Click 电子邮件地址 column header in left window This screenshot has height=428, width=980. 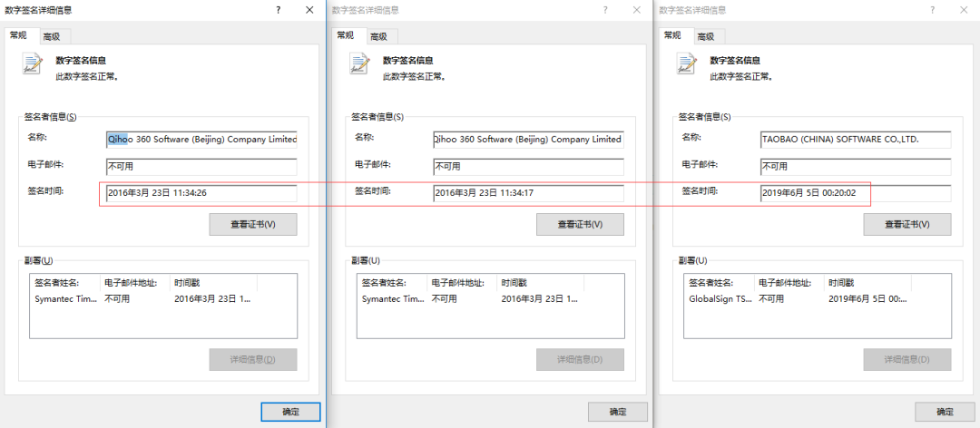135,283
